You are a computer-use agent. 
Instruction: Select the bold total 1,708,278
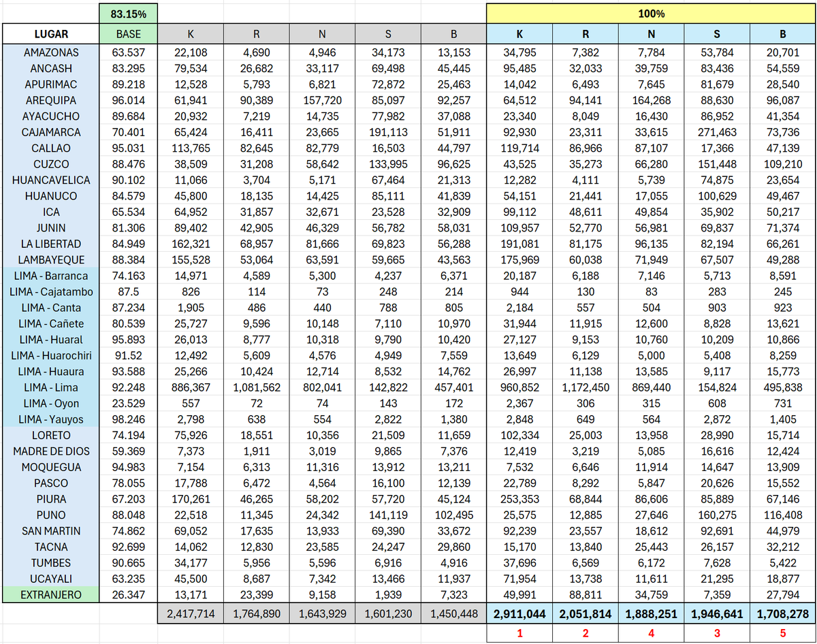pyautogui.click(x=783, y=613)
